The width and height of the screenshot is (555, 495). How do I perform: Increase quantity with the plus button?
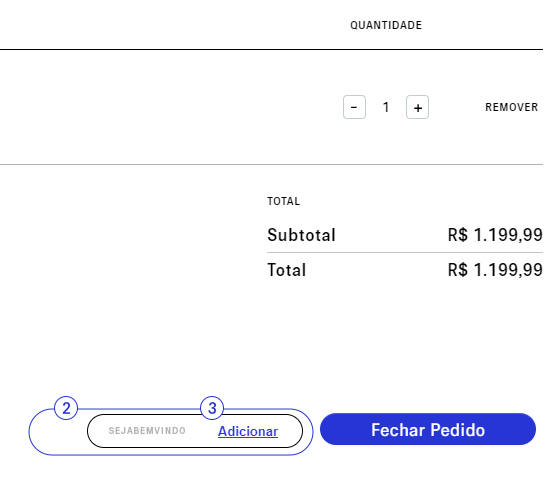pos(417,107)
